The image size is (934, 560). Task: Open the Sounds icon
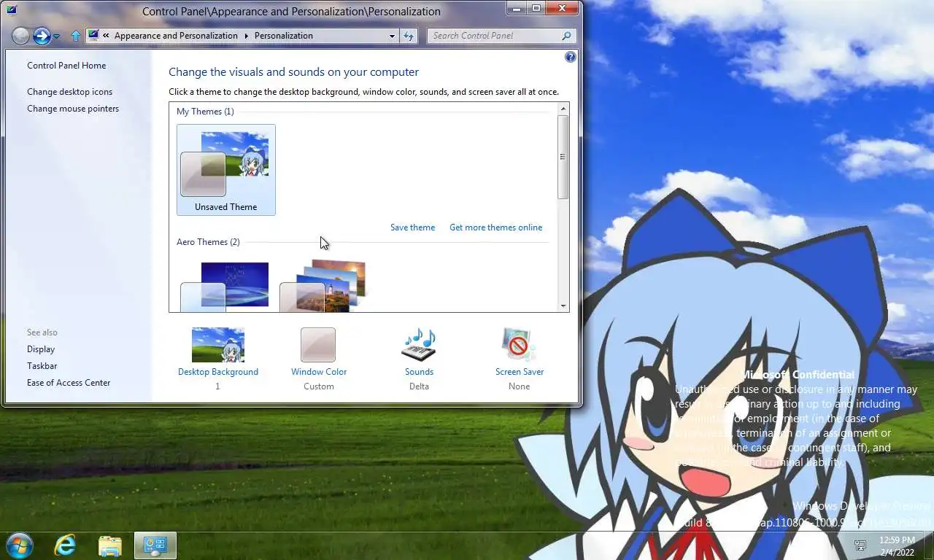pos(419,345)
